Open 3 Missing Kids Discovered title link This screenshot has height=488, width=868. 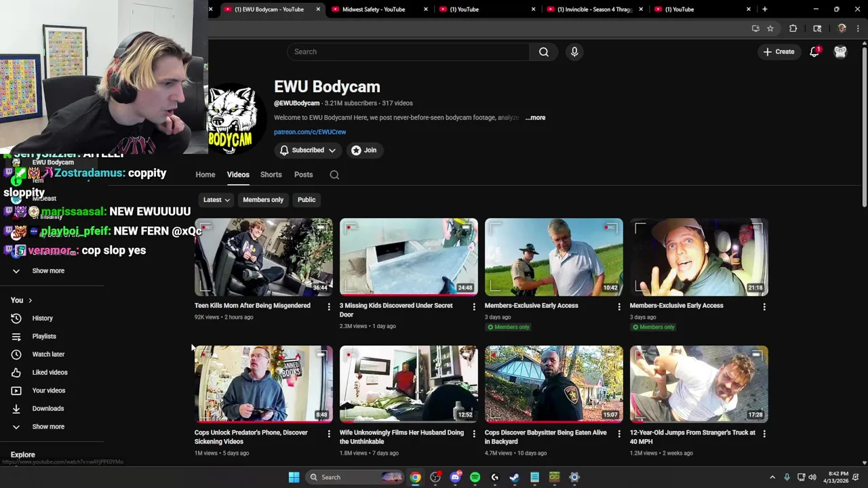(396, 310)
